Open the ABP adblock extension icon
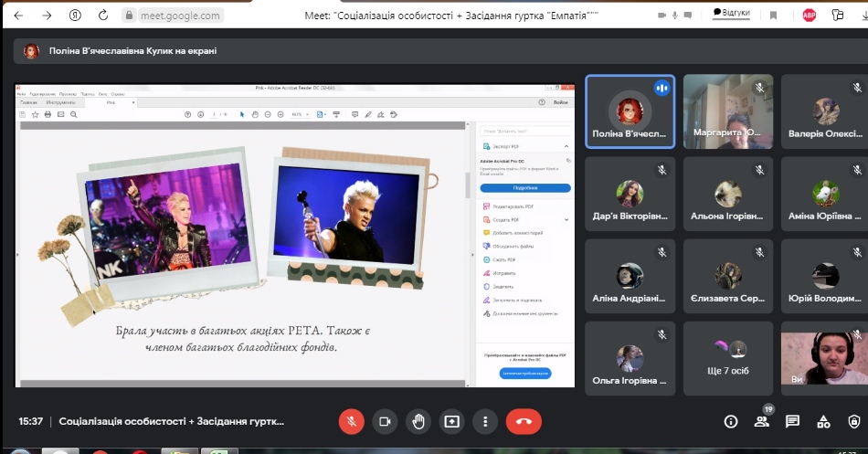This screenshot has width=868, height=454. click(x=809, y=16)
